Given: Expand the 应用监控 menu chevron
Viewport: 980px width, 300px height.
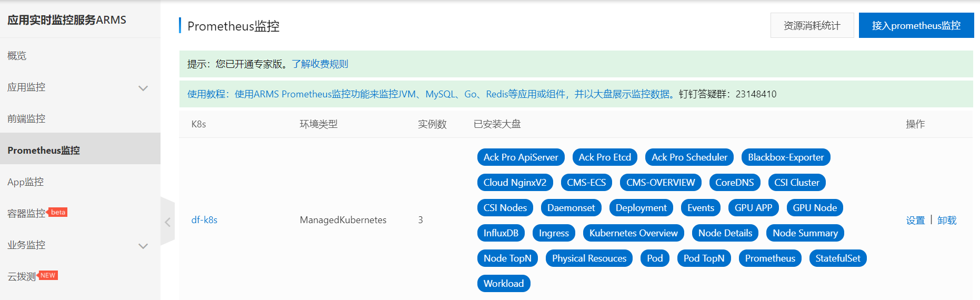Looking at the screenshot, I should point(143,88).
